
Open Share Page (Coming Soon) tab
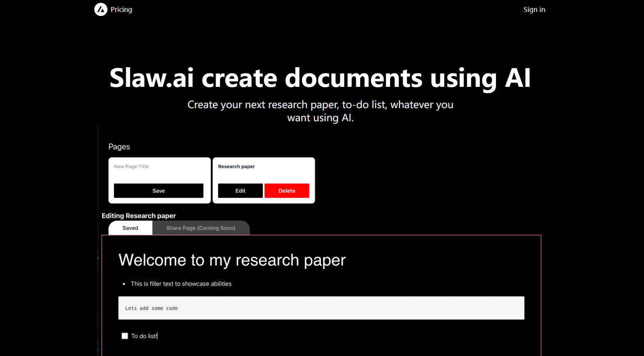[201, 228]
